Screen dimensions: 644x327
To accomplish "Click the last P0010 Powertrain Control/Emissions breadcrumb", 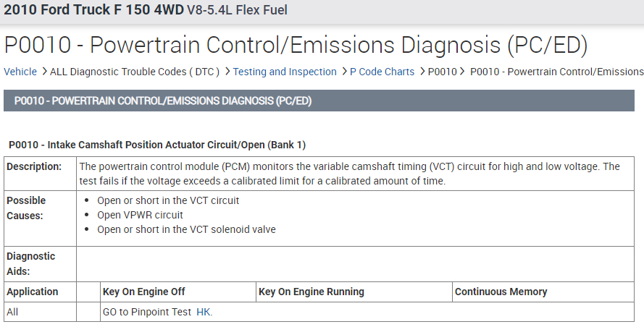I will pyautogui.click(x=556, y=72).
